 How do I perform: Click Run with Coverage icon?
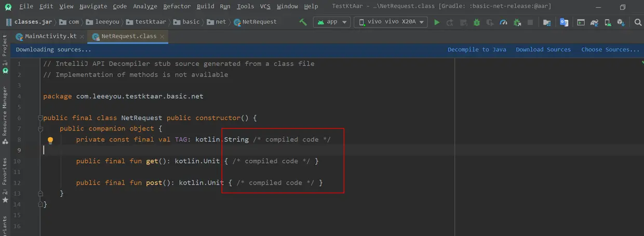[x=490, y=22]
